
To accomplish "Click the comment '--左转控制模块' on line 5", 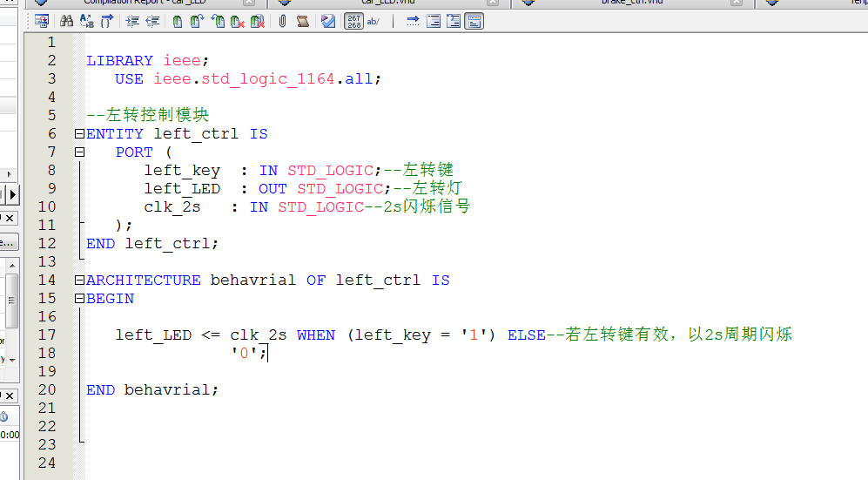I will tap(147, 115).
